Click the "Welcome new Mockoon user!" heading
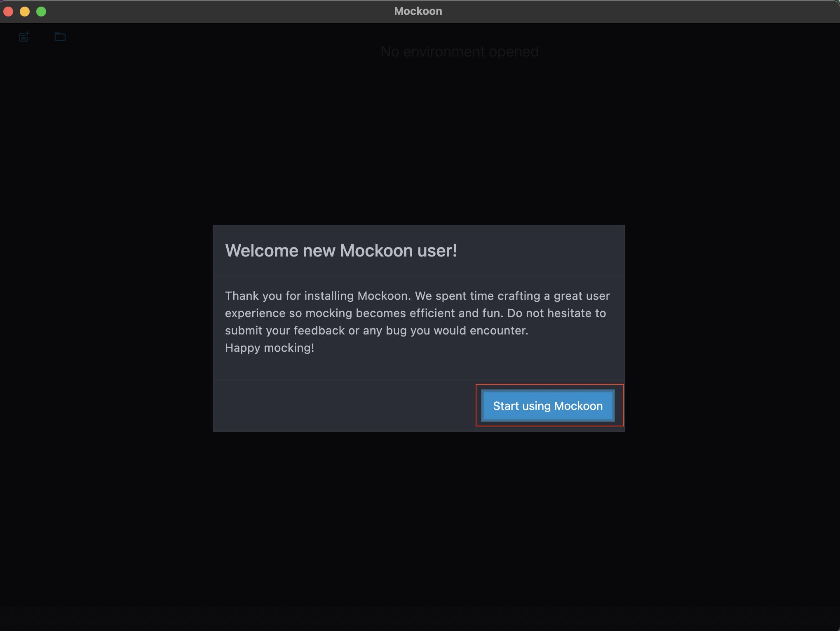 [x=341, y=250]
